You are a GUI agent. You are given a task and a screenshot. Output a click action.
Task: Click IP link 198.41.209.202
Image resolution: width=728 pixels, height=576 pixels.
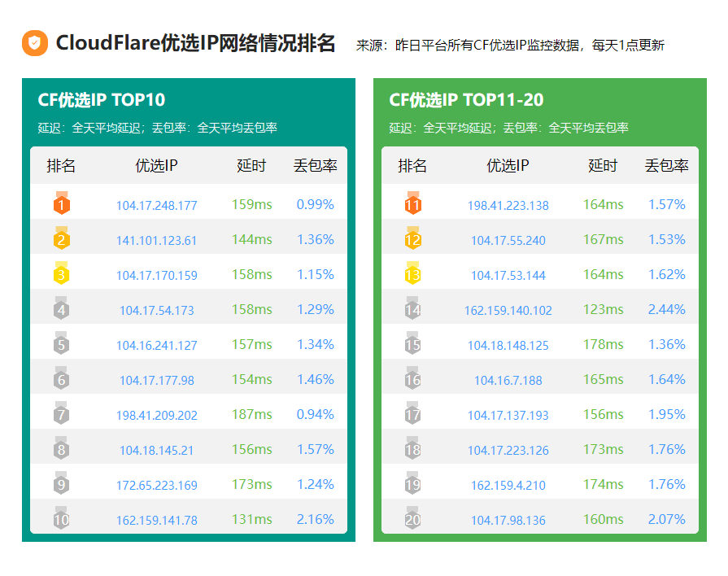coord(156,415)
